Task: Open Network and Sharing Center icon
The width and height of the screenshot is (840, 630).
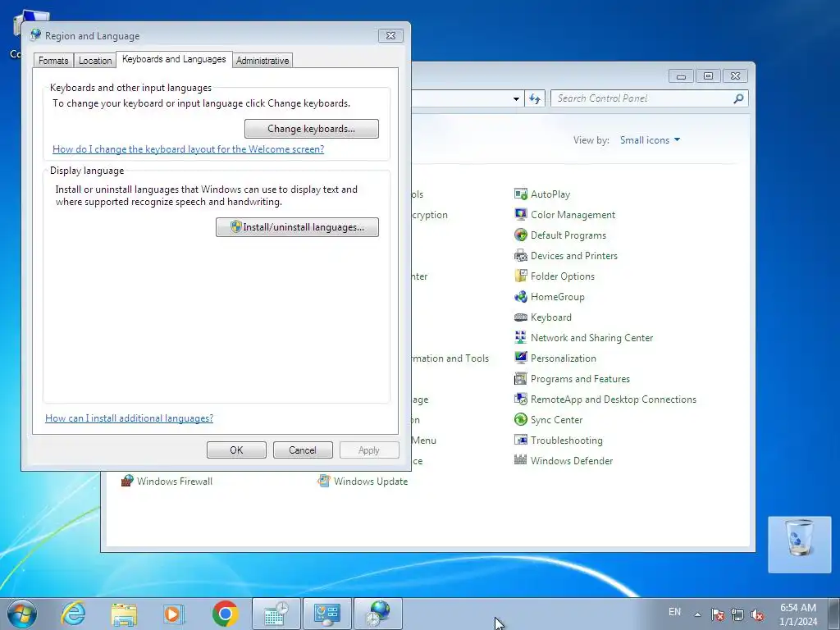Action: (520, 337)
